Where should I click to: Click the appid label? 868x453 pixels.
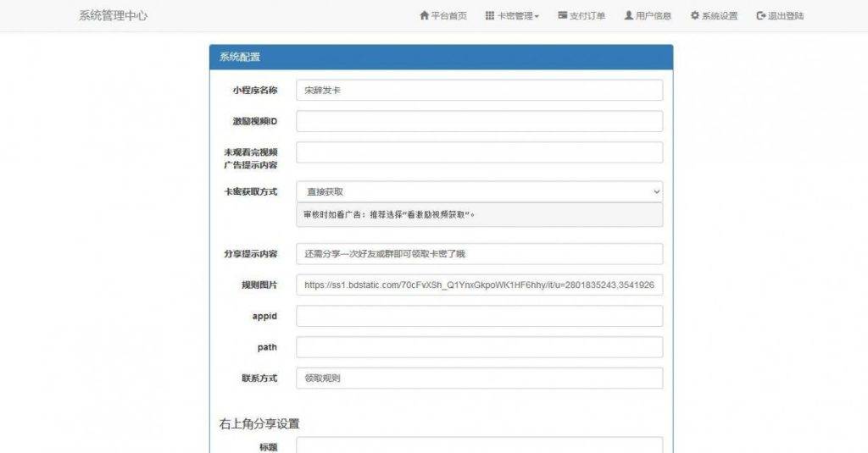click(264, 317)
